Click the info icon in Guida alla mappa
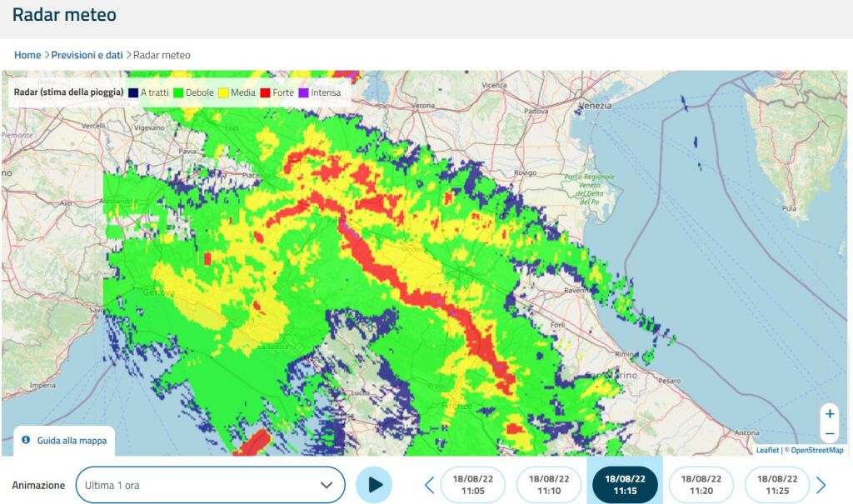Screen dimensions: 853x504 pyautogui.click(x=26, y=439)
